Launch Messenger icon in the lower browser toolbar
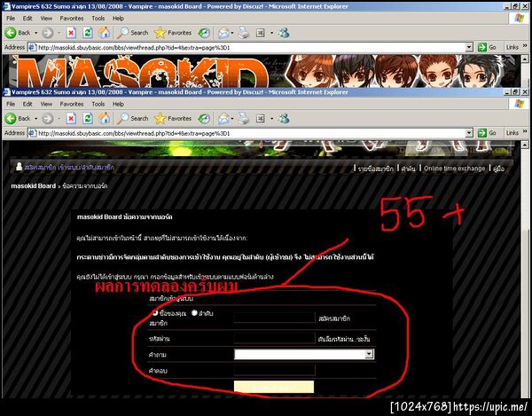This screenshot has width=532, height=416. pos(284,119)
